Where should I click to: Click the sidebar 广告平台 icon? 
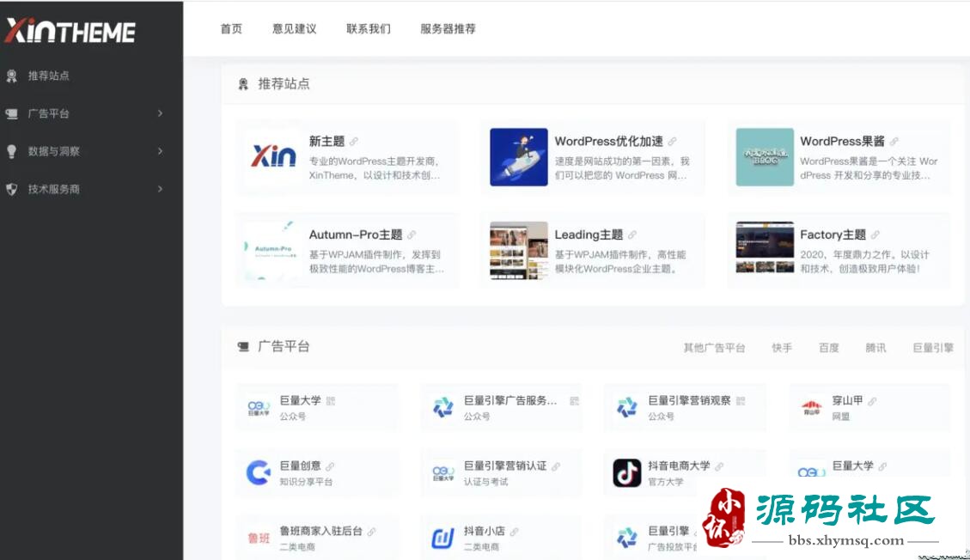(11, 113)
